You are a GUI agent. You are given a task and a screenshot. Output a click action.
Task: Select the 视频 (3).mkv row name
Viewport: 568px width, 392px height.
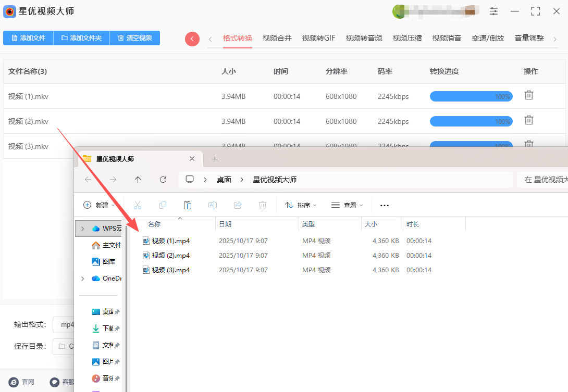28,146
